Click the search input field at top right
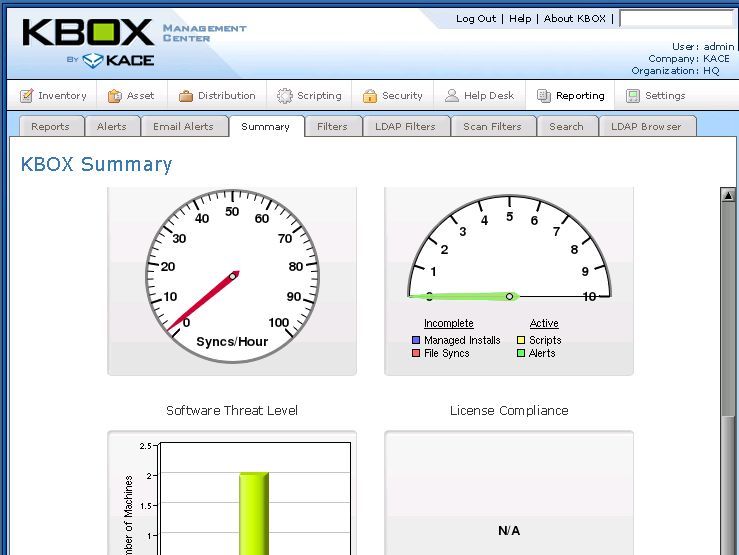The height and width of the screenshot is (555, 739). pos(678,19)
